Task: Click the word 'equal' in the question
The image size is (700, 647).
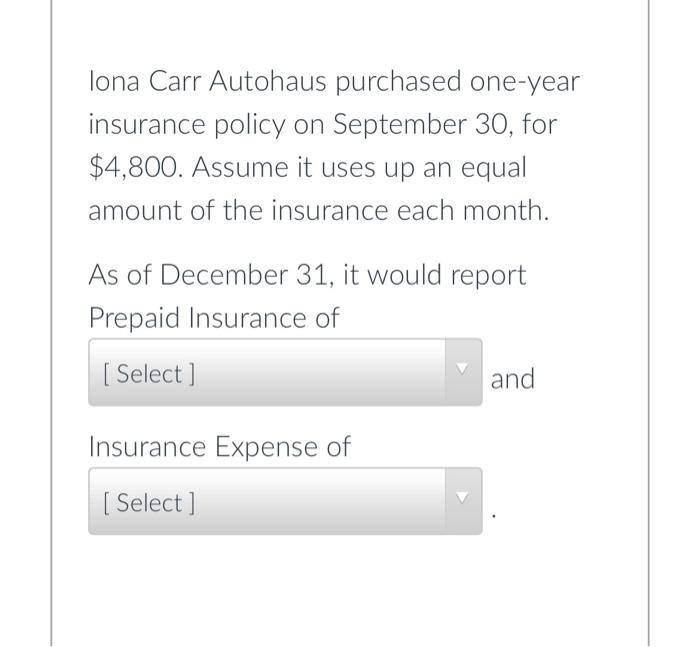Action: pos(493,169)
